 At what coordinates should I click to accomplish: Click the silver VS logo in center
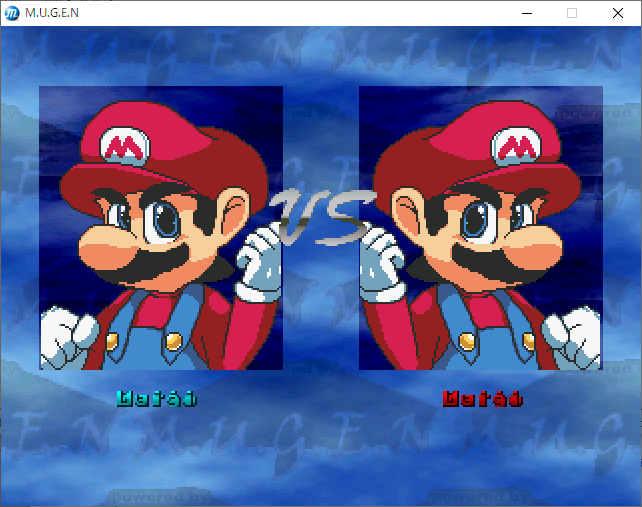pyautogui.click(x=322, y=217)
